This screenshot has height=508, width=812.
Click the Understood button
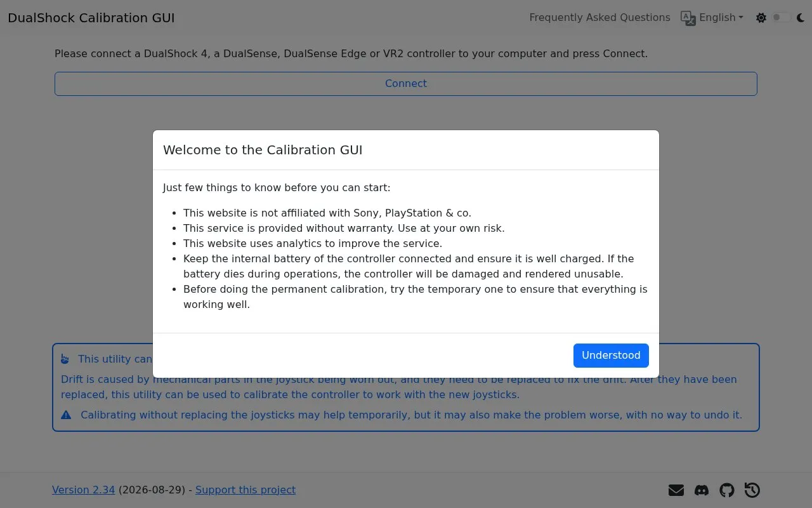611,356
